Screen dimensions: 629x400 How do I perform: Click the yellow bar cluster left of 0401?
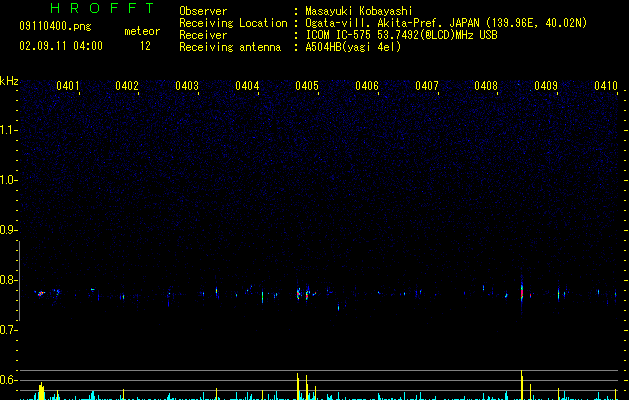click(41, 392)
